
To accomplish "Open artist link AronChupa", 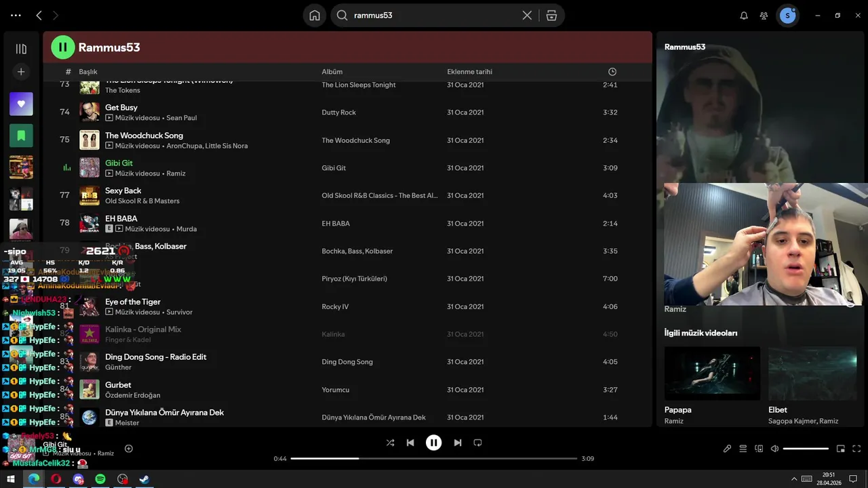I will (184, 146).
